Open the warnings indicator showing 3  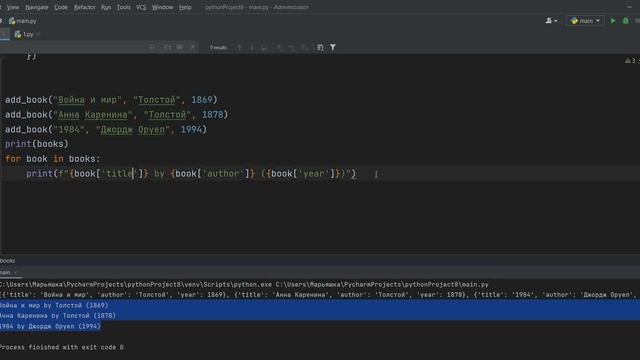(631, 60)
